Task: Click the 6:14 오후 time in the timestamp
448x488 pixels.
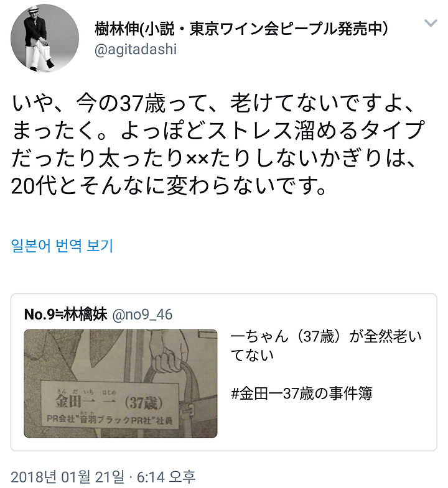Action: (166, 476)
